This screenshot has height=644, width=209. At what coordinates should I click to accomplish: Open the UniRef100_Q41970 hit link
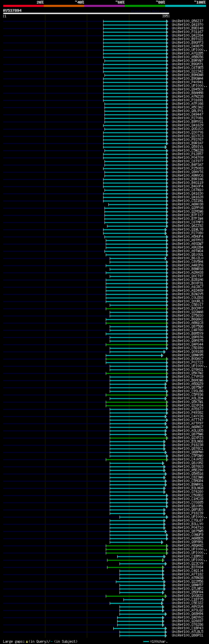click(187, 24)
